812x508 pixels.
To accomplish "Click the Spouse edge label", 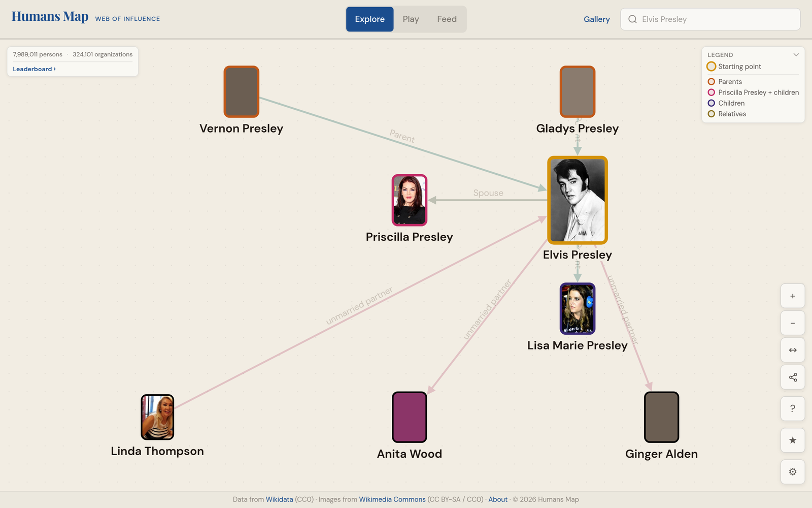I will point(488,193).
